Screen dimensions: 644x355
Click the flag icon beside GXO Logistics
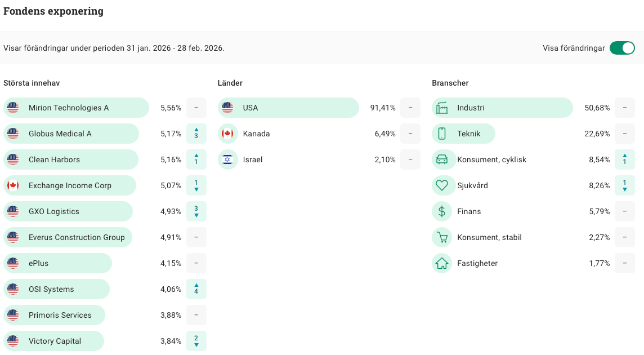tap(13, 211)
